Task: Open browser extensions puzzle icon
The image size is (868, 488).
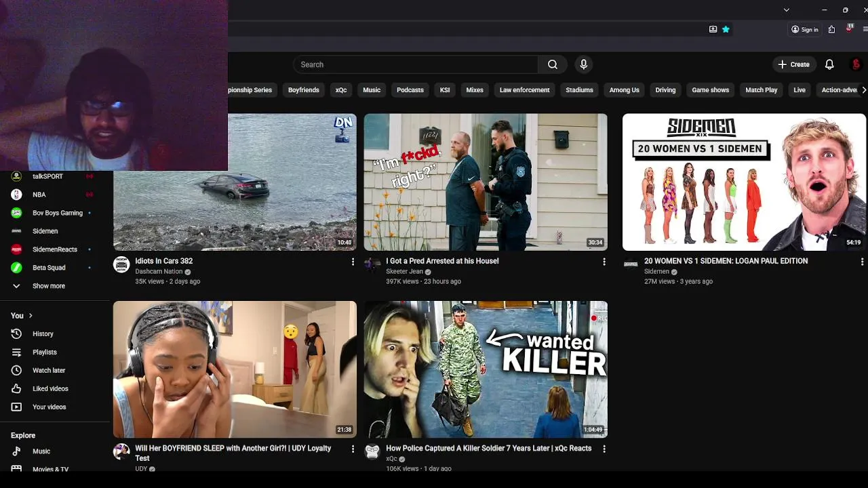Action: click(x=831, y=29)
